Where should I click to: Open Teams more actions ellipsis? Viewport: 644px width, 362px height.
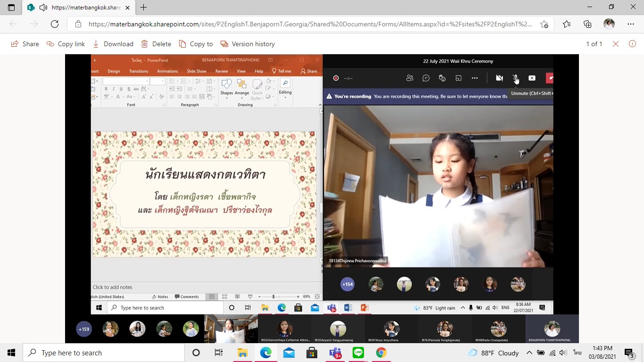click(475, 78)
